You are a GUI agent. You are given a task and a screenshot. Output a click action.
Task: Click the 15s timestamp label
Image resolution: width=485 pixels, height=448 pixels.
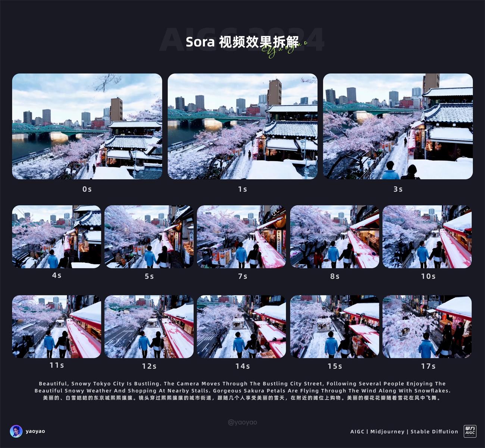point(336,367)
